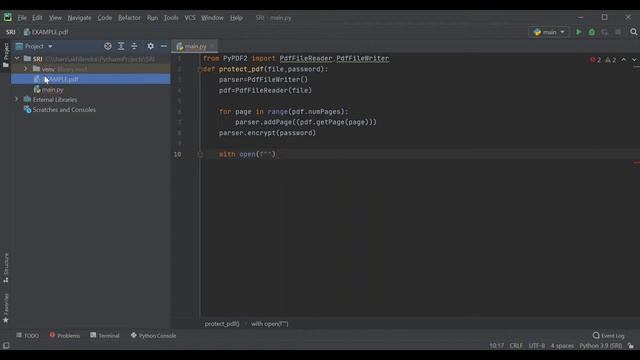Collapse the protect_pdf function fold marker
This screenshot has height=360, width=640.
[200, 69]
